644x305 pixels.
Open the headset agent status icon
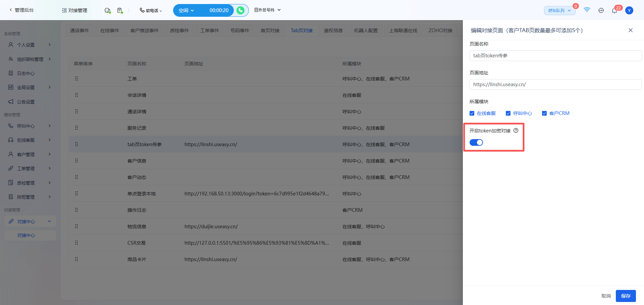click(x=601, y=10)
